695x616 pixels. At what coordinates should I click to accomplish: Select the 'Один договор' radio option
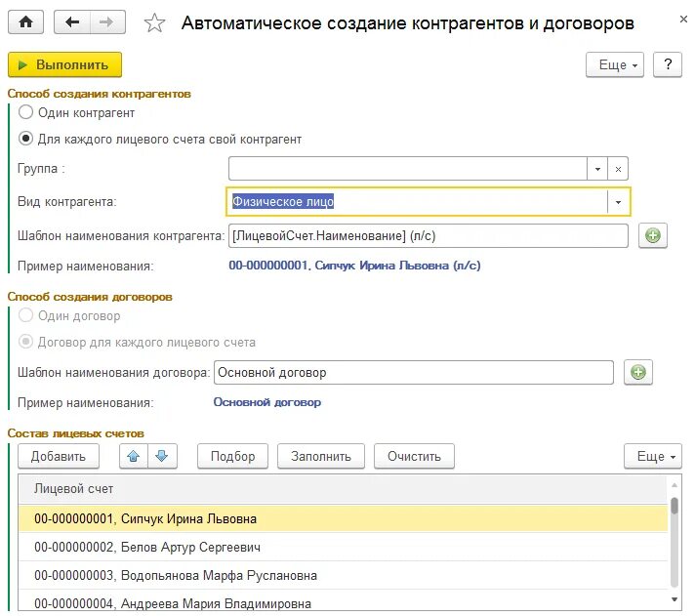[26, 315]
